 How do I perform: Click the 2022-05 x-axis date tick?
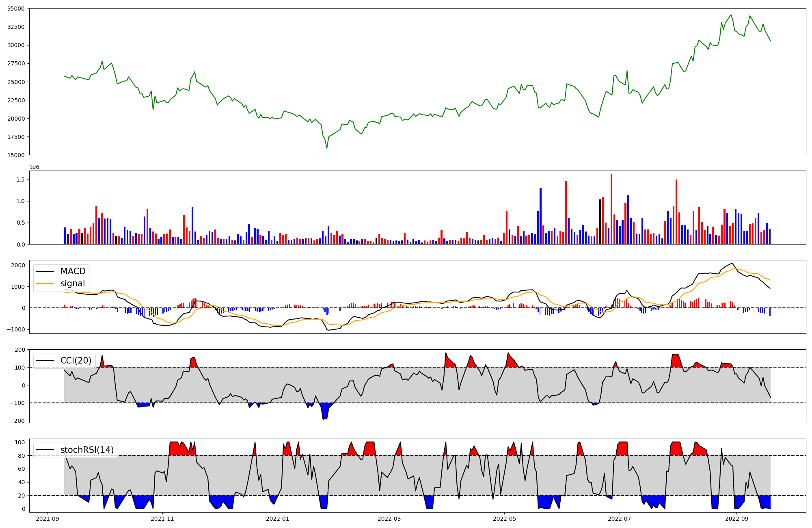(504, 519)
